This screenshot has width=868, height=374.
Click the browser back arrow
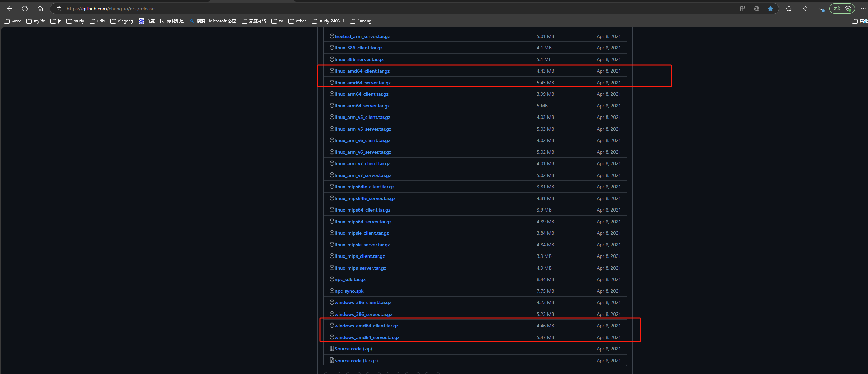10,9
